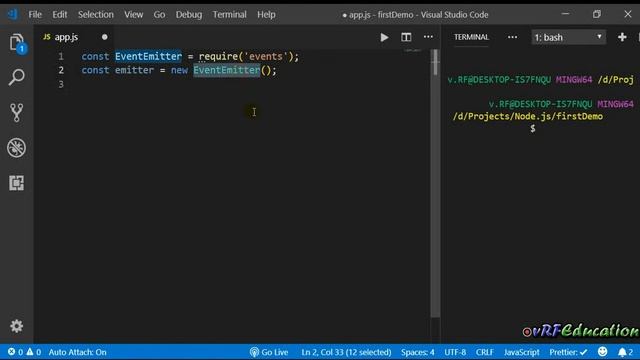Click the VS Code logo icon
640x360 pixels.
pos(13,14)
